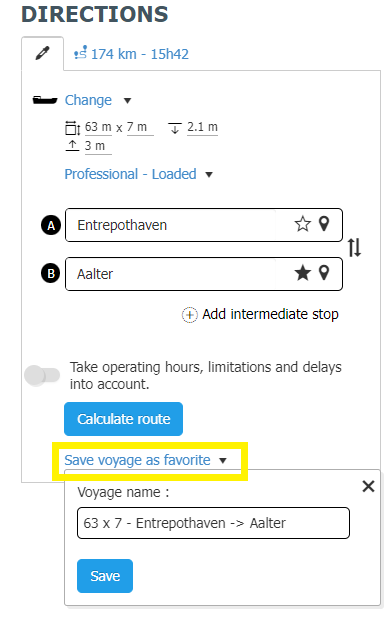This screenshot has height=618, width=390.
Task: Click the Entrepothaven departure field
Action: [x=170, y=225]
